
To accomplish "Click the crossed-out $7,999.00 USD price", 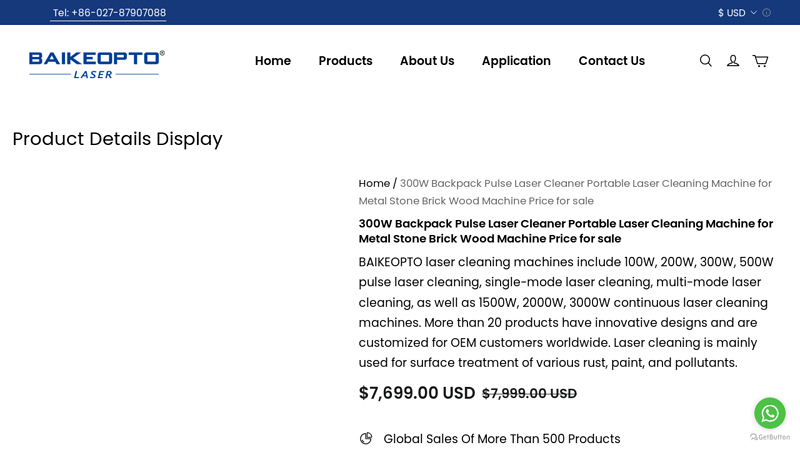I will (529, 394).
